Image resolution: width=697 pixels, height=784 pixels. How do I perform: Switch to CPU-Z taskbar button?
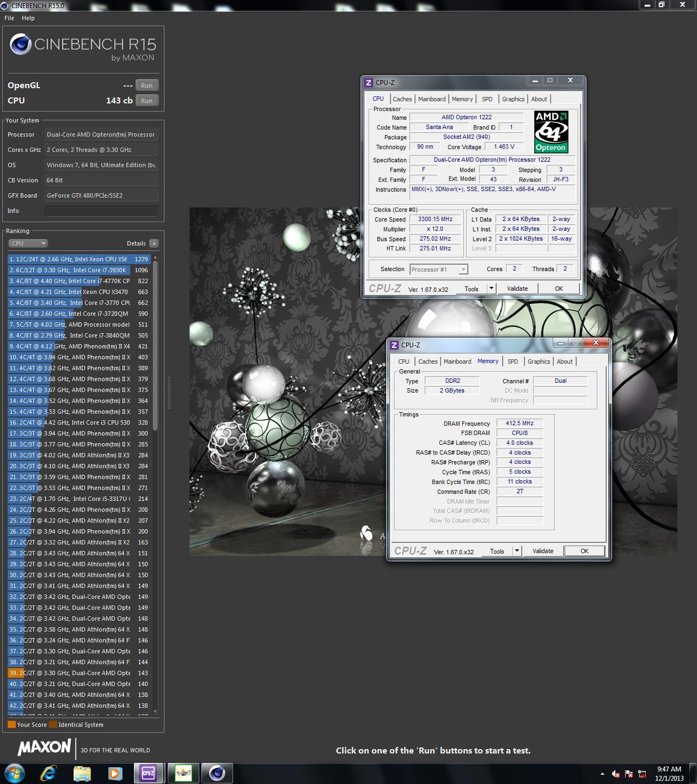pos(148,773)
